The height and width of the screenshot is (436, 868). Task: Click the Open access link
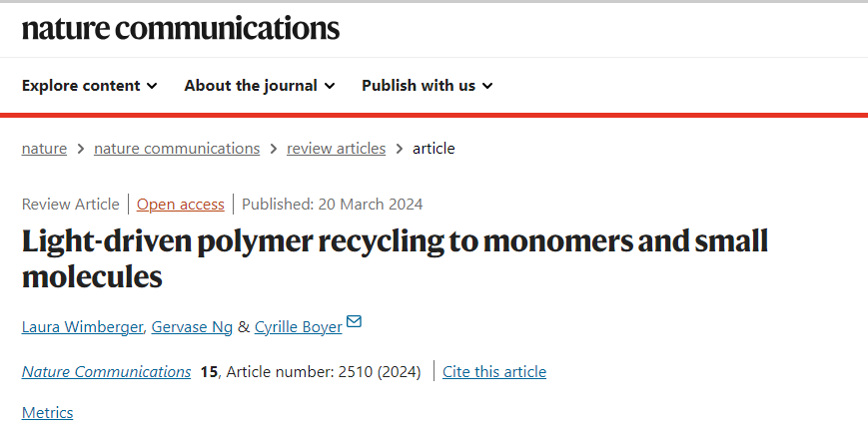181,205
